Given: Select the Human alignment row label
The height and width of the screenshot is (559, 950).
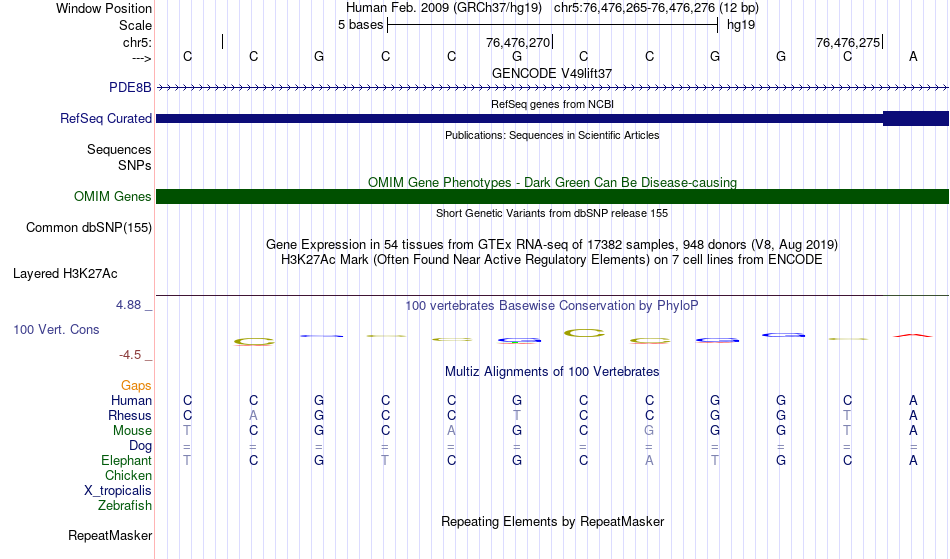Looking at the screenshot, I should [x=131, y=400].
